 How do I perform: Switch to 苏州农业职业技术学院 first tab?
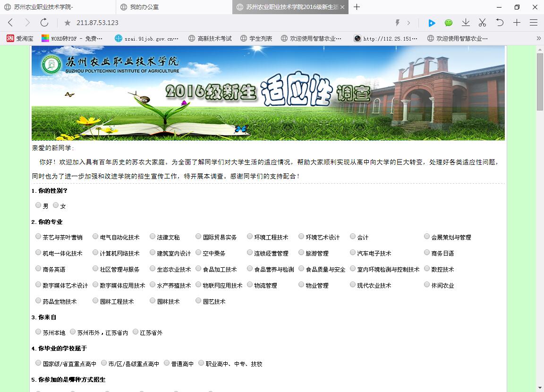coord(58,7)
